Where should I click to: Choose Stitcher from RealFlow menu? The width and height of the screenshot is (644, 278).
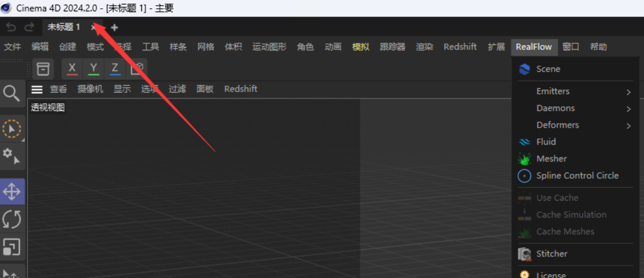575,254
